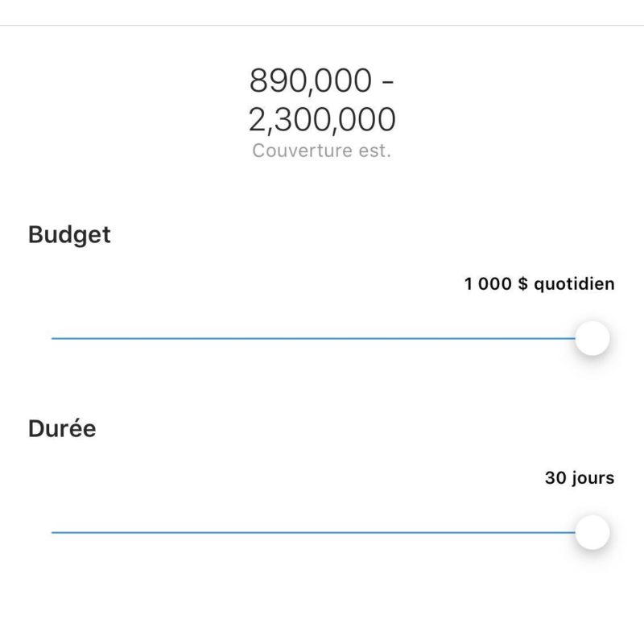
Task: Click the "890,000 -" reach lower bound
Action: tap(322, 81)
